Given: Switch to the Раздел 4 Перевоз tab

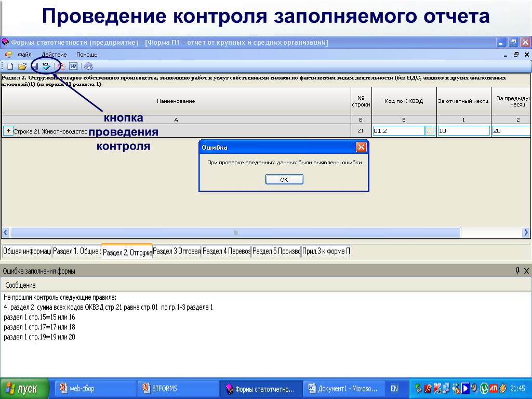Looking at the screenshot, I should pyautogui.click(x=227, y=251).
